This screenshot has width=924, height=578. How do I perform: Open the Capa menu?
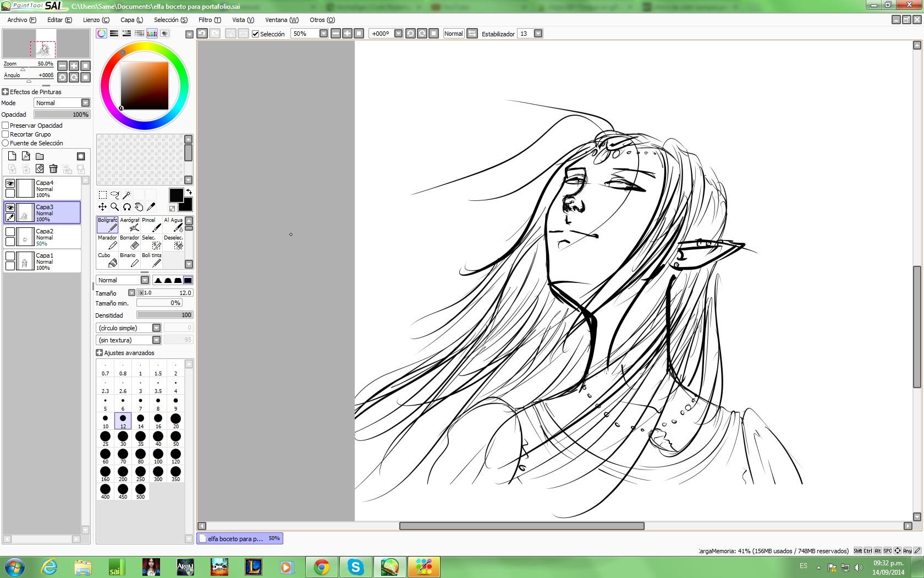(131, 20)
